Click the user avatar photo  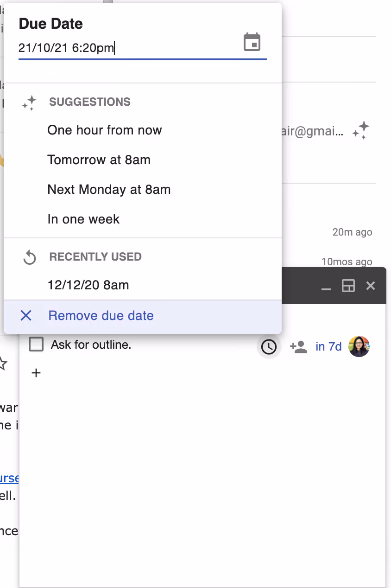coord(359,346)
